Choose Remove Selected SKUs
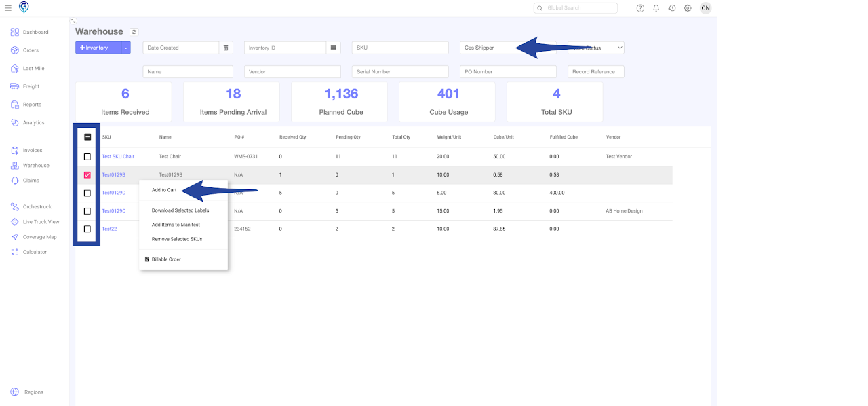The image size is (868, 406). (x=177, y=239)
